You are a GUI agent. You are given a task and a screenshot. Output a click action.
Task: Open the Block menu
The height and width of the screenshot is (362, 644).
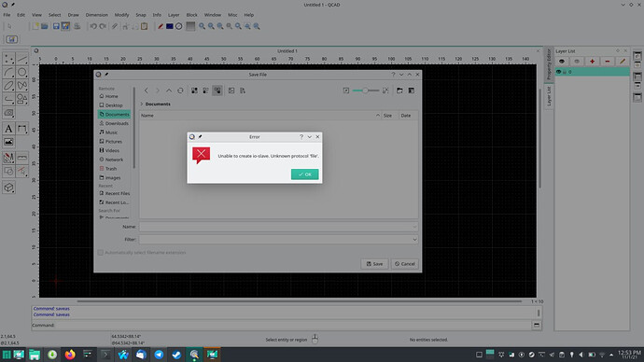pos(192,15)
